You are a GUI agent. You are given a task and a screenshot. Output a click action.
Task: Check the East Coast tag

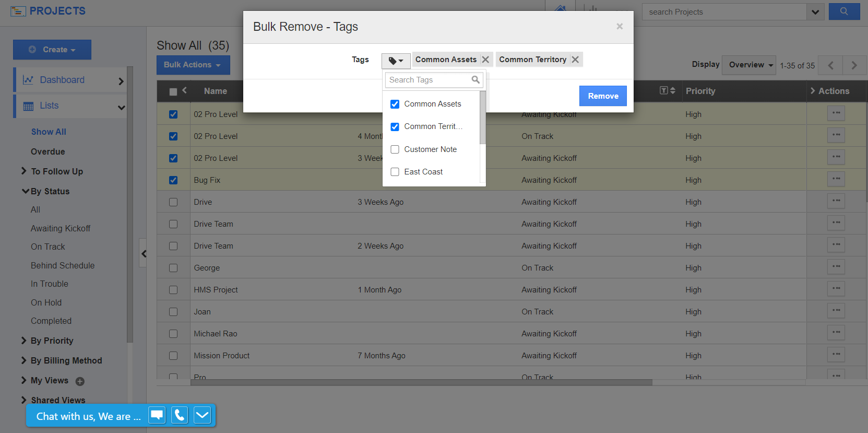pos(395,172)
